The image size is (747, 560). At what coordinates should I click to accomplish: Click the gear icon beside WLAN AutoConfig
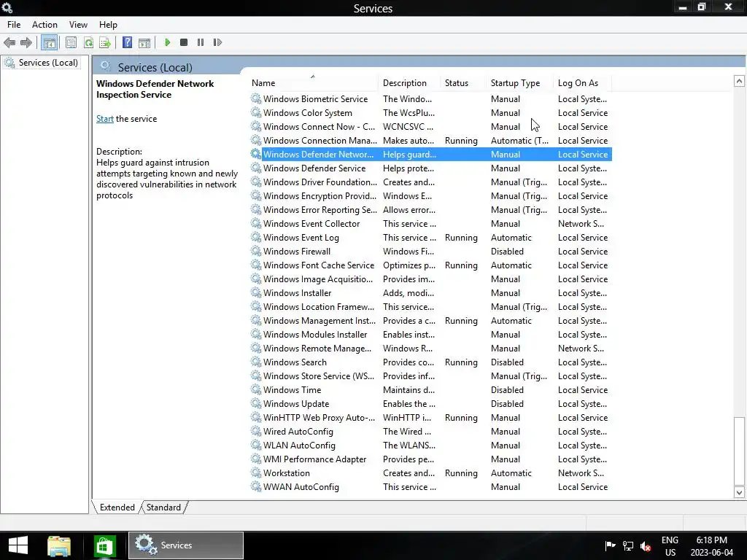click(x=256, y=446)
